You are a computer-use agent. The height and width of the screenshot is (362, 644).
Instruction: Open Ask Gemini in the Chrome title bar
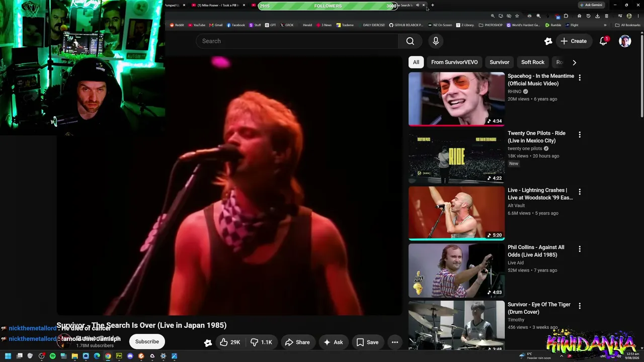591,5
